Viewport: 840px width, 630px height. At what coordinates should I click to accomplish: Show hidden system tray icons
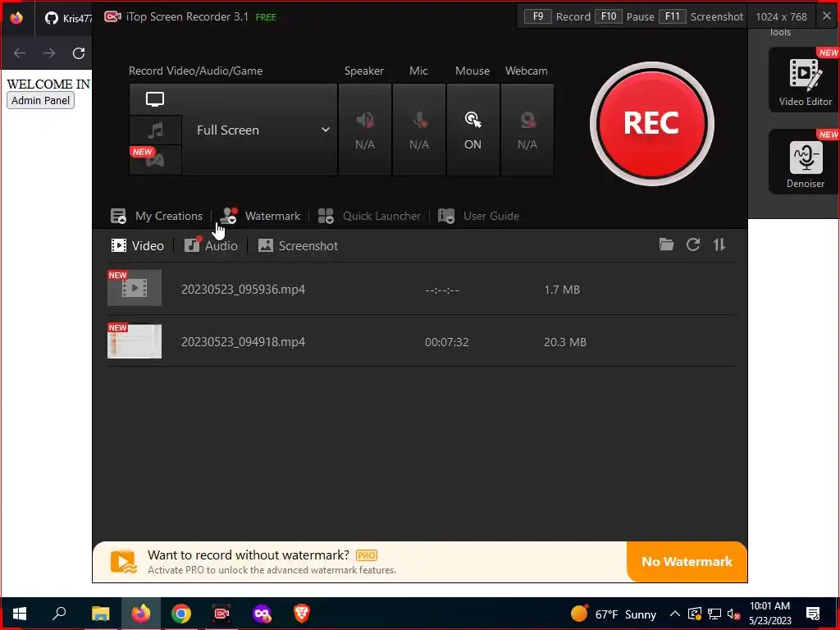point(675,614)
